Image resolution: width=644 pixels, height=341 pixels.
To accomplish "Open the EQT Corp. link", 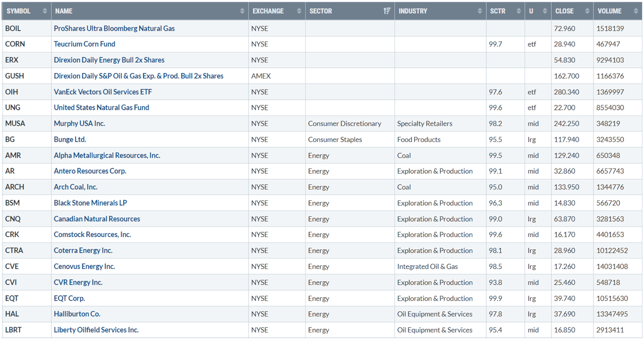I will point(69,298).
